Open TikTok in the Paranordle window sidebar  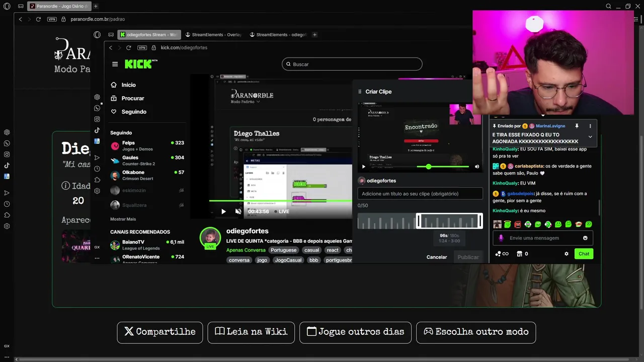click(7, 165)
